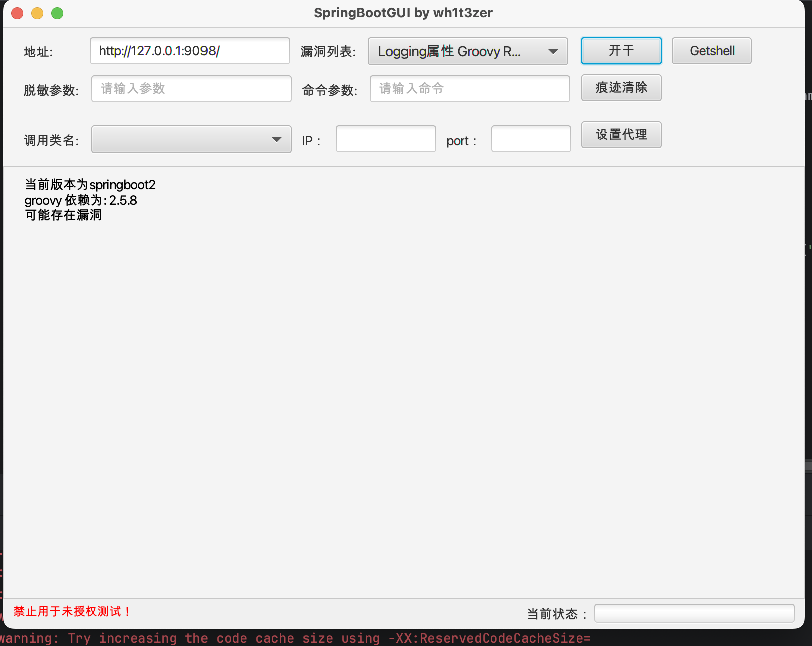Click the 痕迹清除 trace clear button
This screenshot has width=812, height=646.
tap(621, 88)
